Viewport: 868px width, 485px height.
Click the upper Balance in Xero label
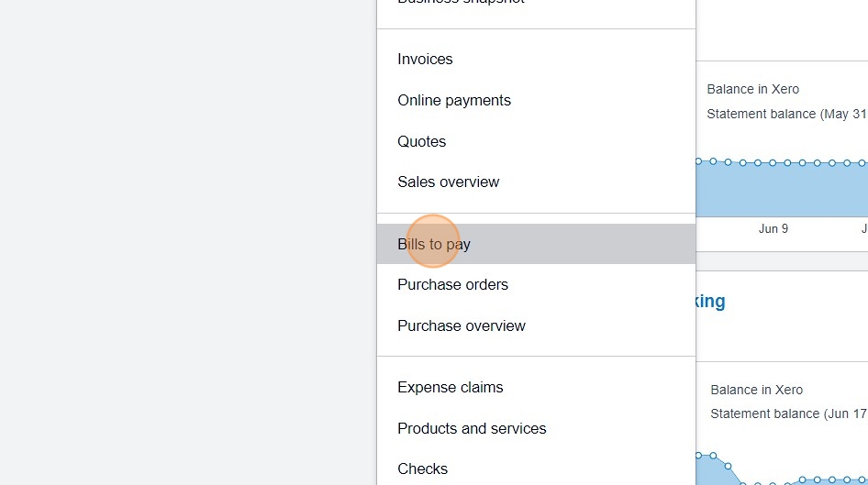click(x=752, y=89)
